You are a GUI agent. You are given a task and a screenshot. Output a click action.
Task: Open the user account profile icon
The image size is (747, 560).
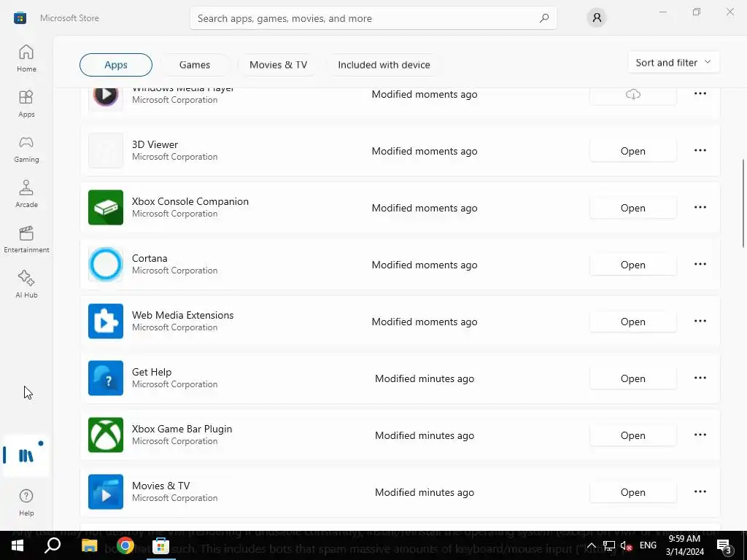[x=597, y=18]
